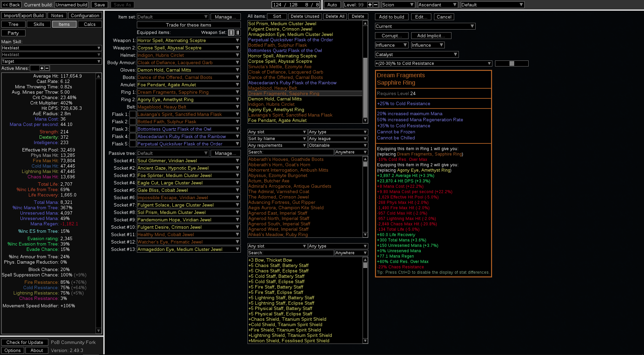The image size is (644, 355).
Task: Switch display to Weapon Set I
Action: [x=231, y=33]
